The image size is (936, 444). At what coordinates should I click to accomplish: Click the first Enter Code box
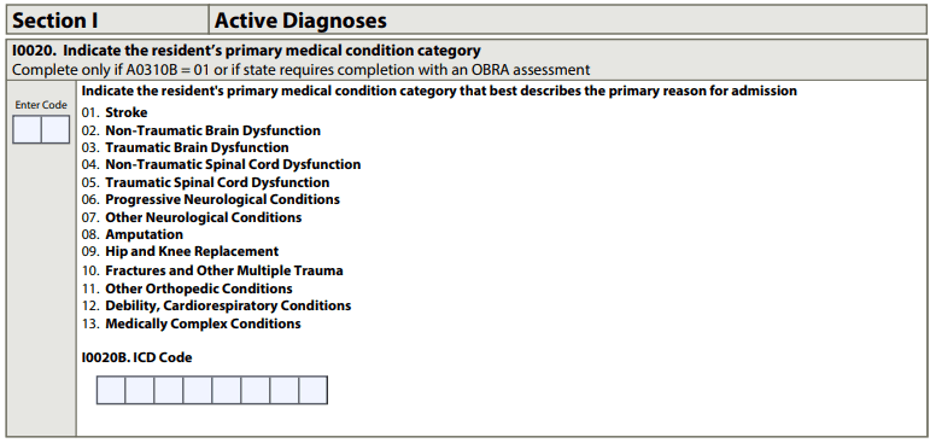pos(26,130)
